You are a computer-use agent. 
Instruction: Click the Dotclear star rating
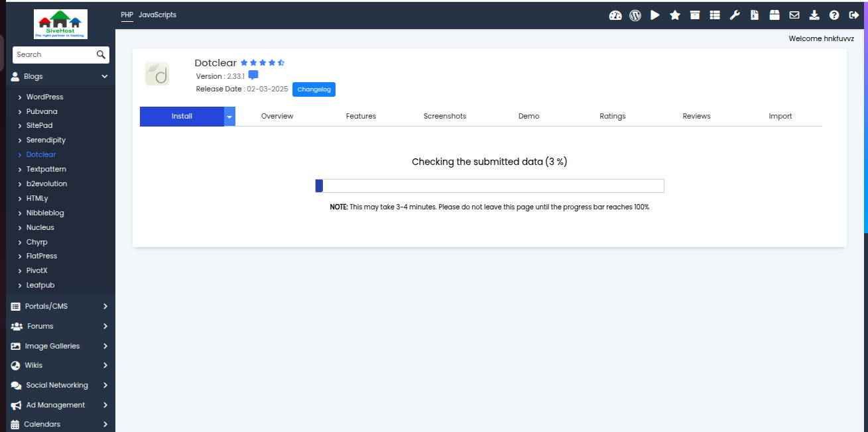point(263,63)
